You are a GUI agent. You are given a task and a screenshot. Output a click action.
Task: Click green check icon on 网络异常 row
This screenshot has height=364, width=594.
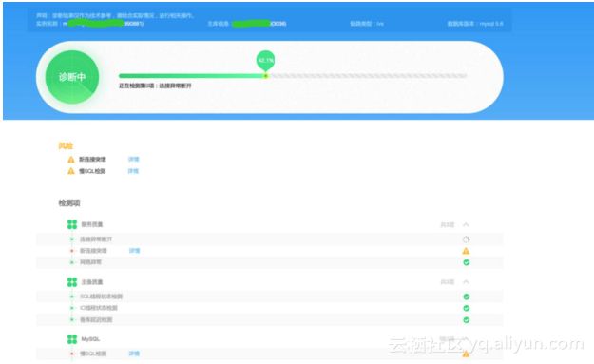click(467, 262)
